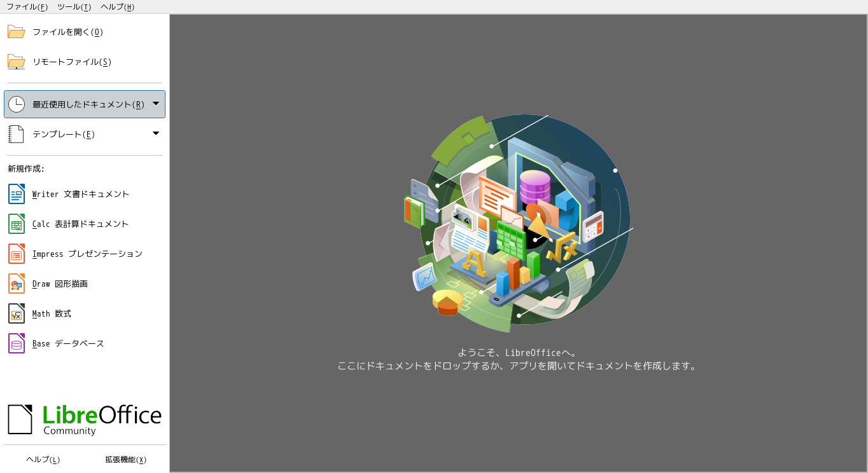Click the Draw drawing icon

click(17, 284)
